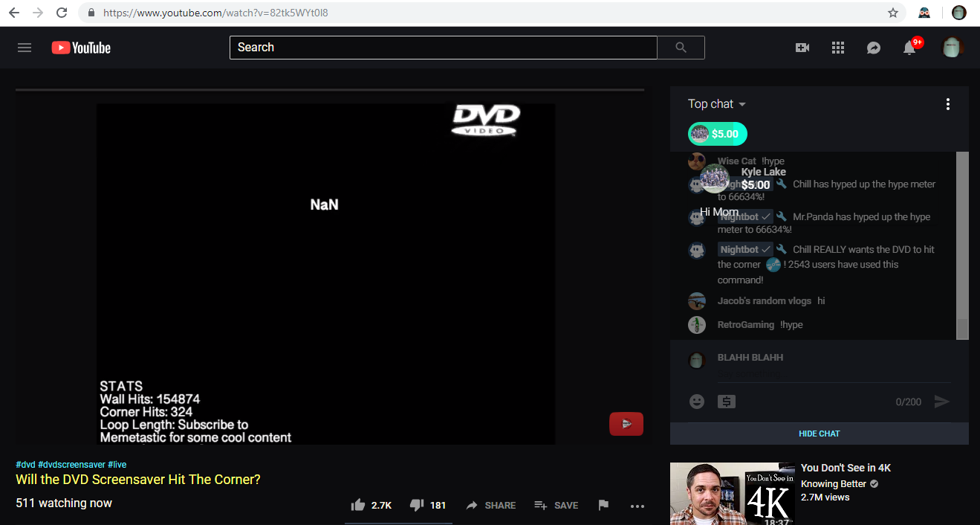Open the YouTube apps grid
Viewport: 980px width, 525px height.
click(838, 48)
